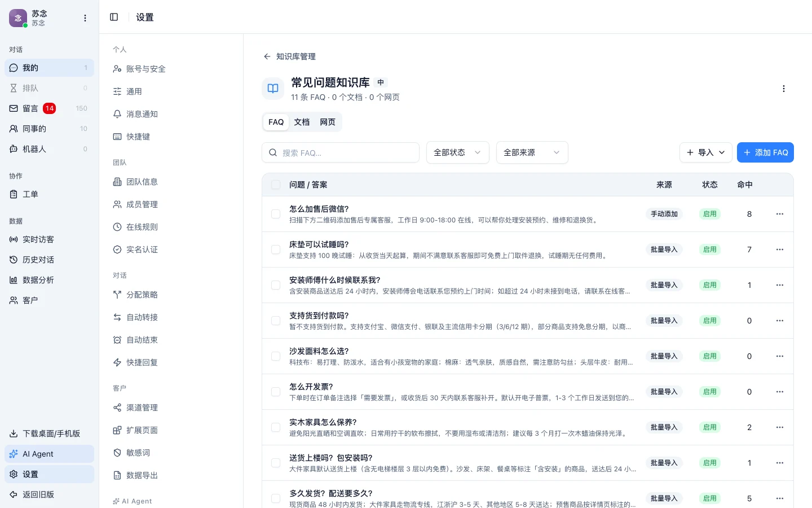This screenshot has height=508, width=812.
Task: Go back using the 知识库管理 arrow
Action: click(267, 56)
